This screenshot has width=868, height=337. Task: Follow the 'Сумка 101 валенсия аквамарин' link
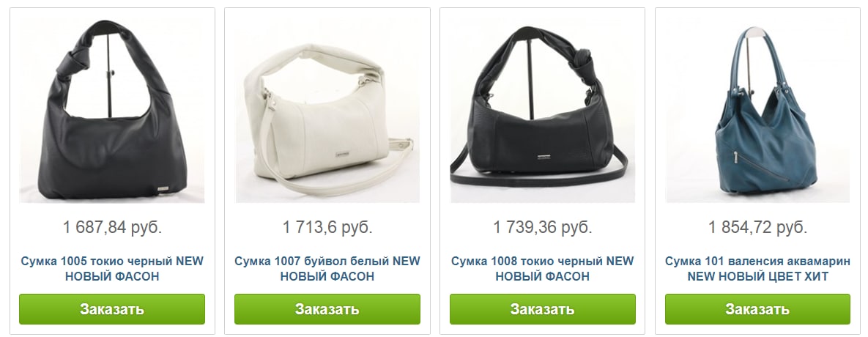(757, 262)
